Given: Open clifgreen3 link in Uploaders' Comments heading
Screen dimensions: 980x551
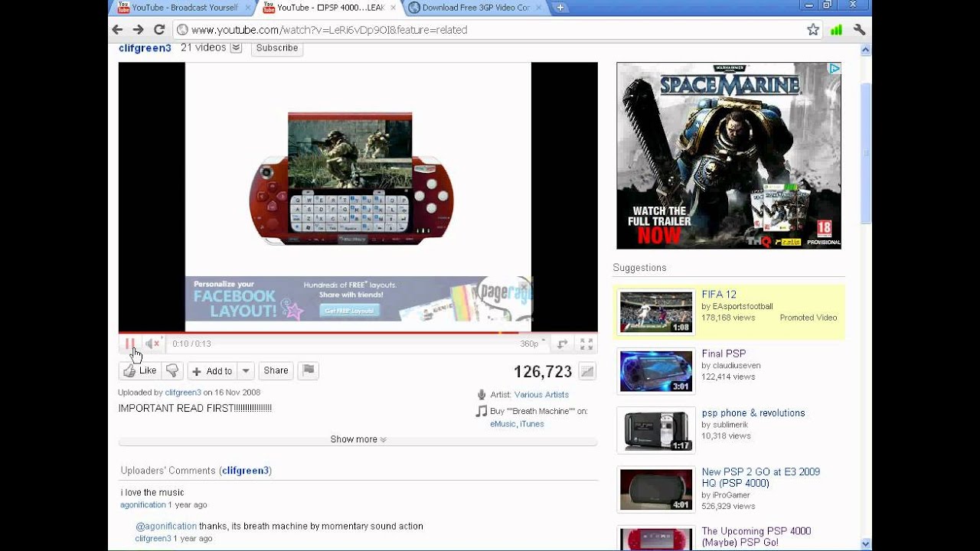Looking at the screenshot, I should pos(246,471).
